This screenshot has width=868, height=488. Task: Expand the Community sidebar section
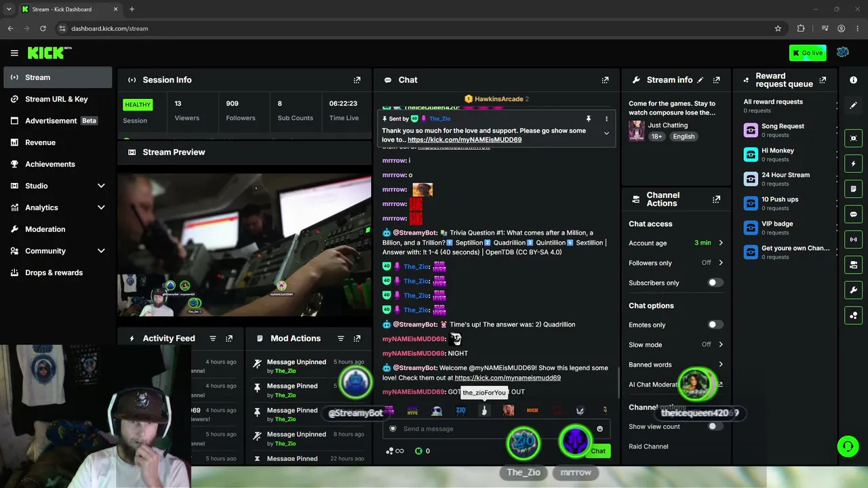(x=101, y=251)
